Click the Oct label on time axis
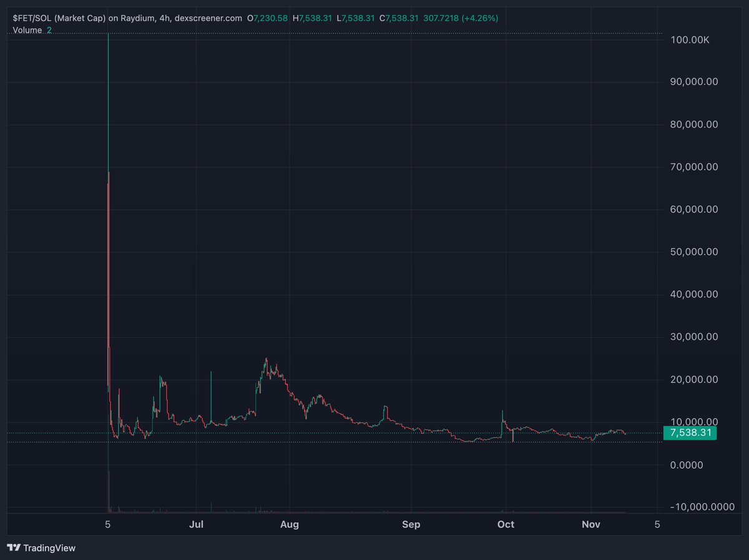 pos(506,524)
